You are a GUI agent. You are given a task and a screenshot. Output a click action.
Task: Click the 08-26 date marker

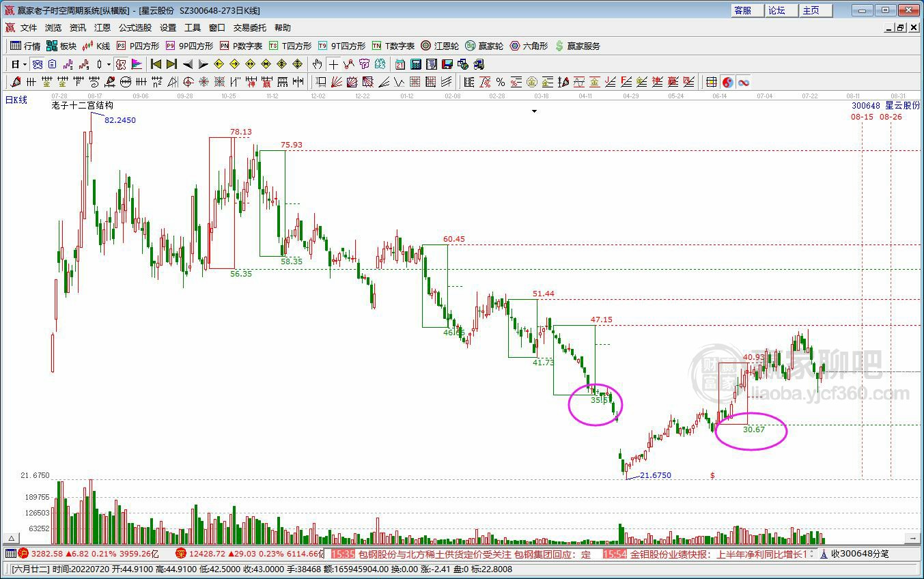coord(891,117)
